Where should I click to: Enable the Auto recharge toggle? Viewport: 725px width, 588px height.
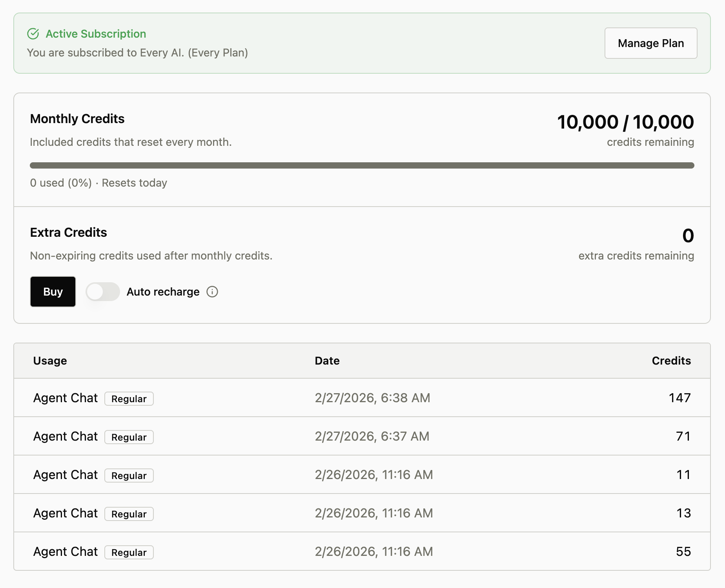coord(102,292)
